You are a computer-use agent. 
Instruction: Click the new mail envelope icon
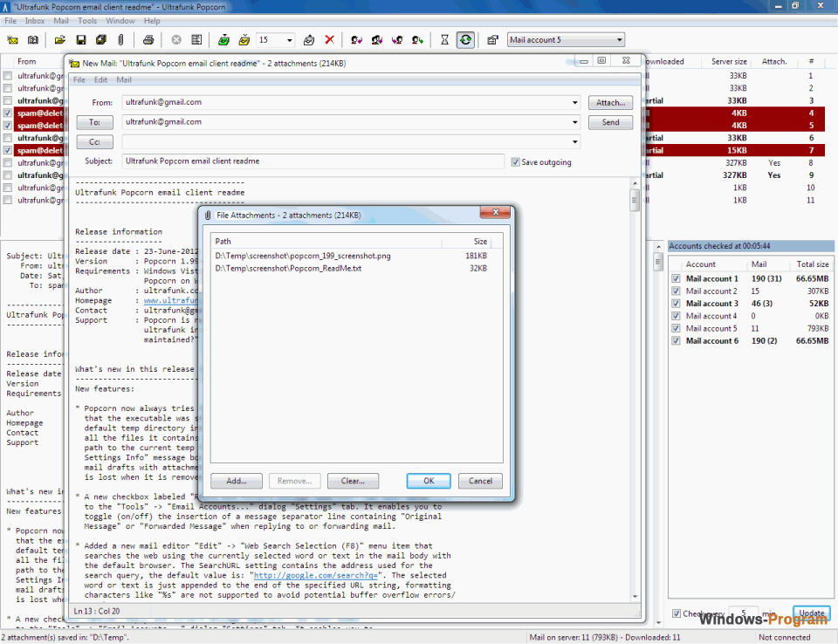click(x=13, y=40)
